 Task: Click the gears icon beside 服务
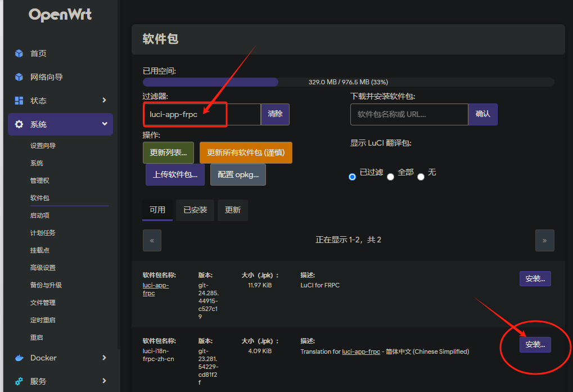19,381
